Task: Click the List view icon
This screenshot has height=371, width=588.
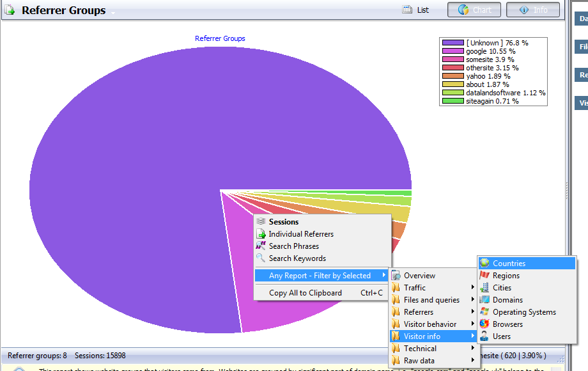Action: 407,10
